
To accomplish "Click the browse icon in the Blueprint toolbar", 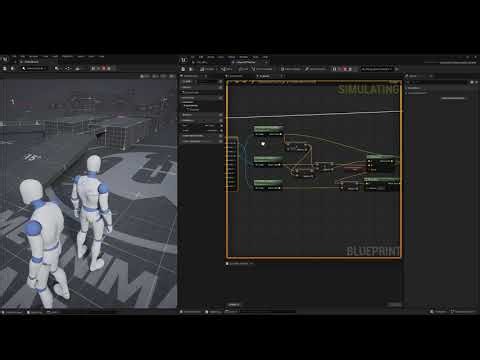I will [x=191, y=69].
